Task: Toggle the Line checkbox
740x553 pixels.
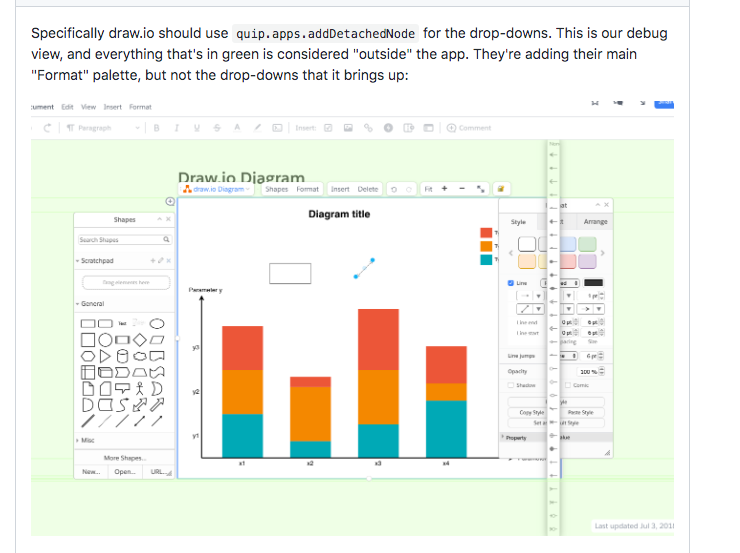Action: (511, 283)
